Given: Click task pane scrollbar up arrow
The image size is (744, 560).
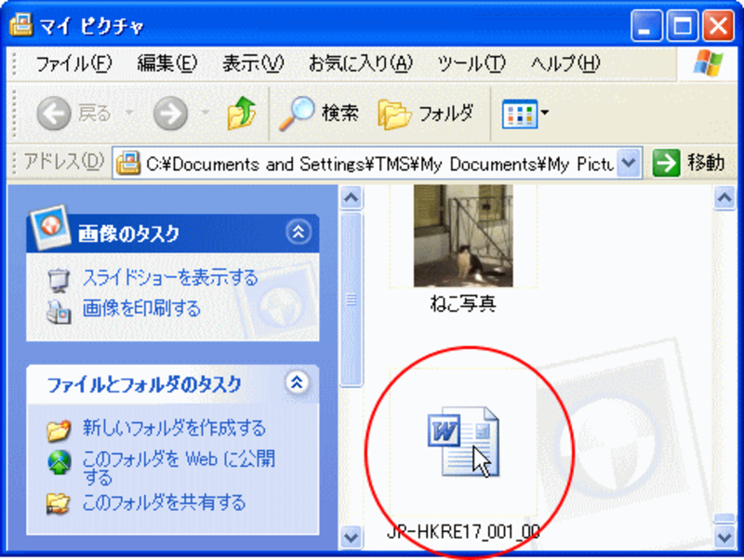Looking at the screenshot, I should (352, 197).
